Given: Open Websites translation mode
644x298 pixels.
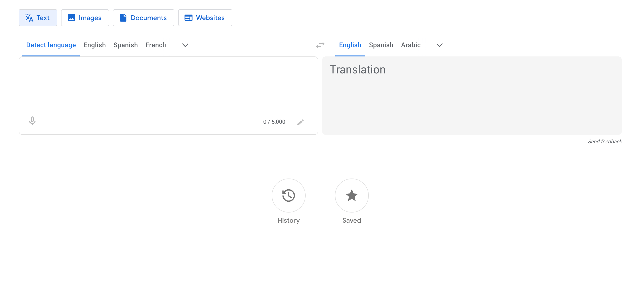Looking at the screenshot, I should tap(205, 17).
